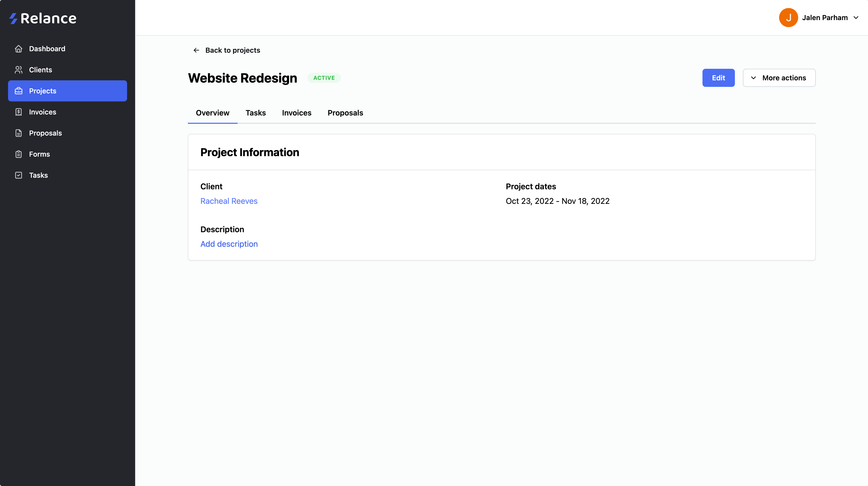Click the Tasks checkbox icon in sidebar
The height and width of the screenshot is (486, 868).
(x=19, y=175)
